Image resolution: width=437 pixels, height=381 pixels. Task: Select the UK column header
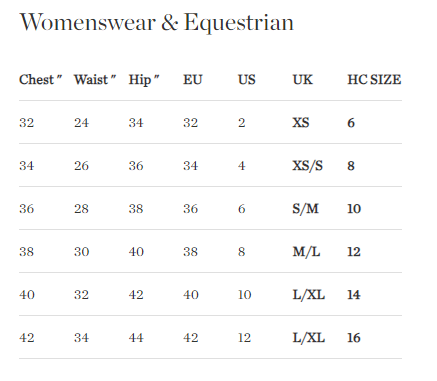303,80
